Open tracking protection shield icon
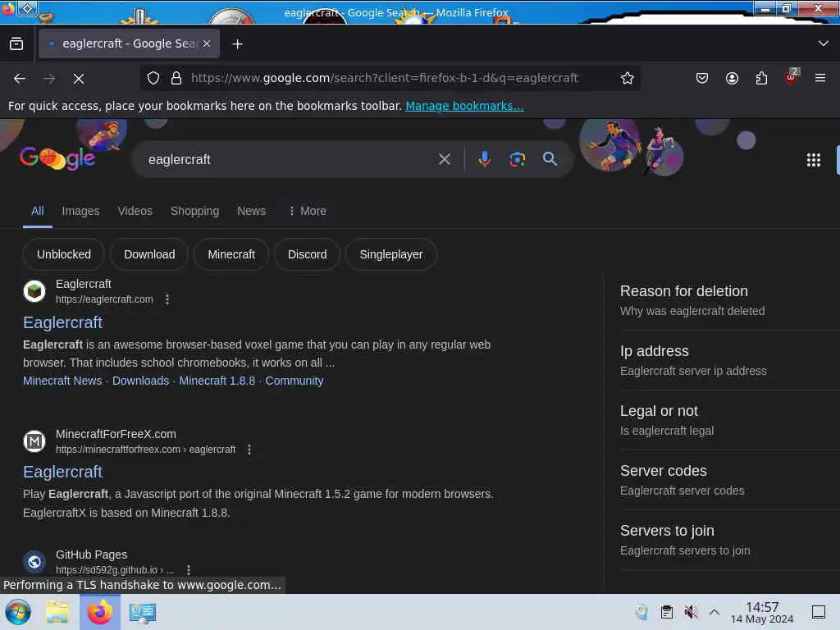The image size is (840, 630). (153, 78)
